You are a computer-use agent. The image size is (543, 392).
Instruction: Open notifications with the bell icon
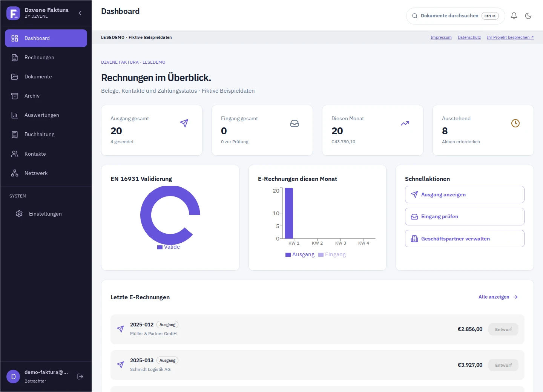click(x=514, y=16)
